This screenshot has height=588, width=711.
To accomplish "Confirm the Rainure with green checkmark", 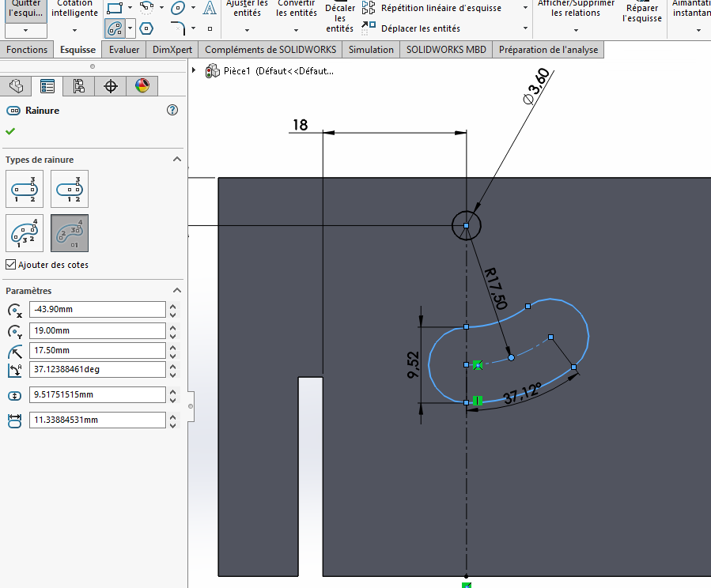I will point(10,131).
